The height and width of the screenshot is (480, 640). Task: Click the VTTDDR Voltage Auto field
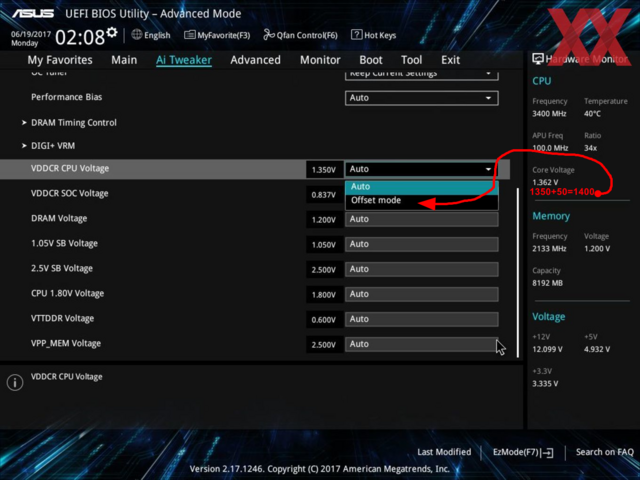pyautogui.click(x=422, y=319)
